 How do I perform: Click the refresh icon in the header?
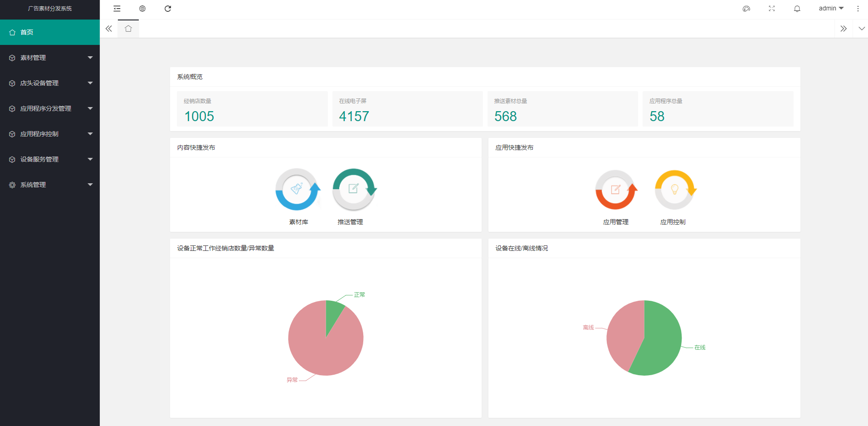[x=168, y=9]
